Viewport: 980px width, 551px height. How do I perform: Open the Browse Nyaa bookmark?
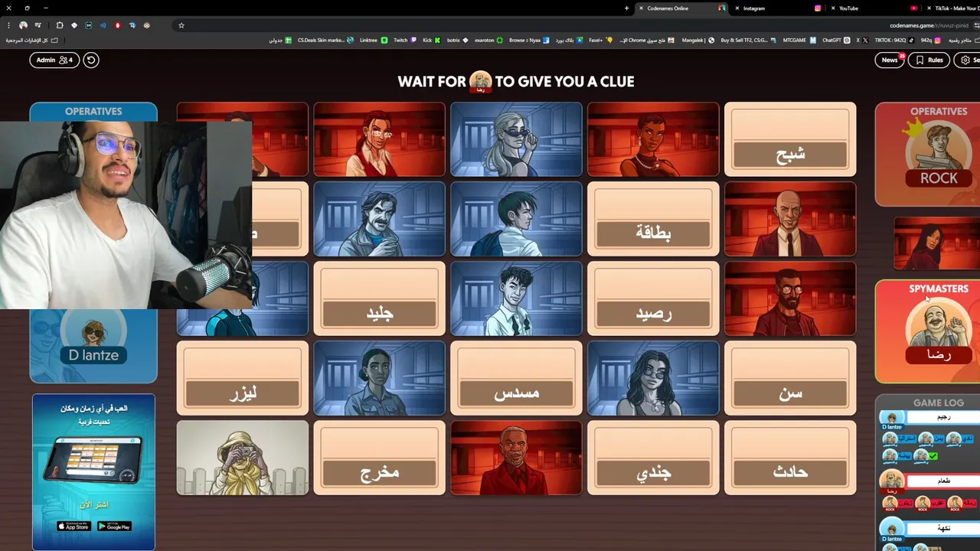[x=529, y=40]
